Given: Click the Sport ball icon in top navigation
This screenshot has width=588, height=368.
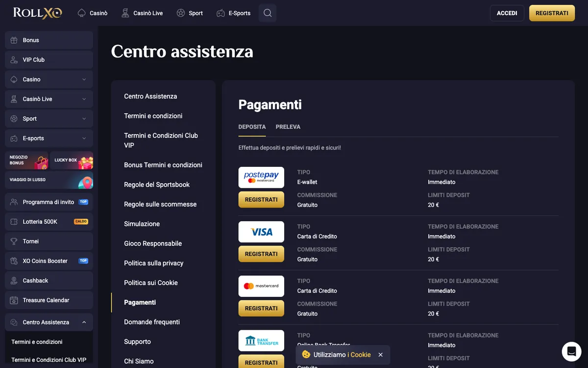Looking at the screenshot, I should pos(181,13).
